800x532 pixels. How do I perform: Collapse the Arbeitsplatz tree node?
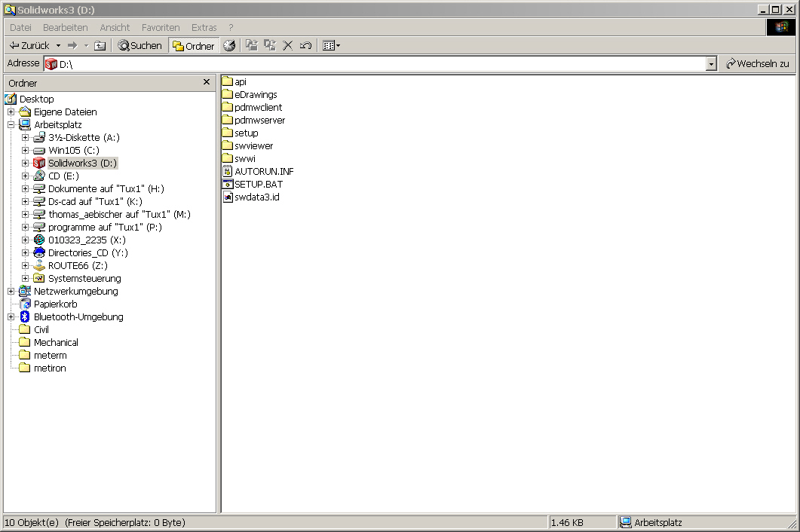(x=11, y=125)
